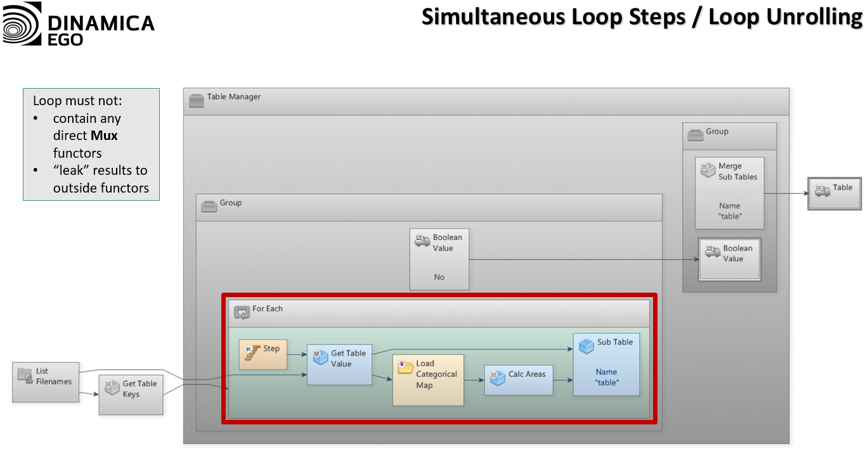Select the Calc Areas functor icon
Screen dimensions: 868x458
(497, 378)
